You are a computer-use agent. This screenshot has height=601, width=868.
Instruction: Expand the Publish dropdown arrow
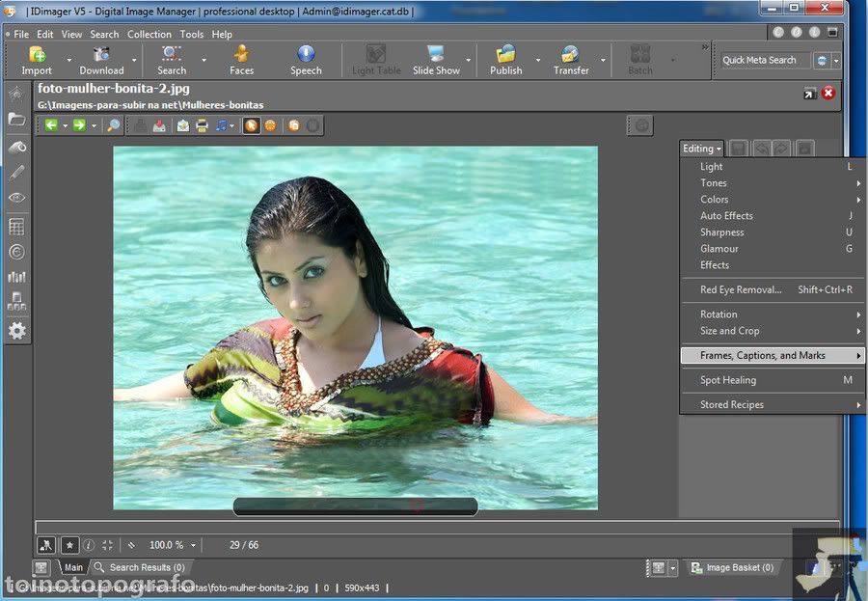[x=537, y=60]
